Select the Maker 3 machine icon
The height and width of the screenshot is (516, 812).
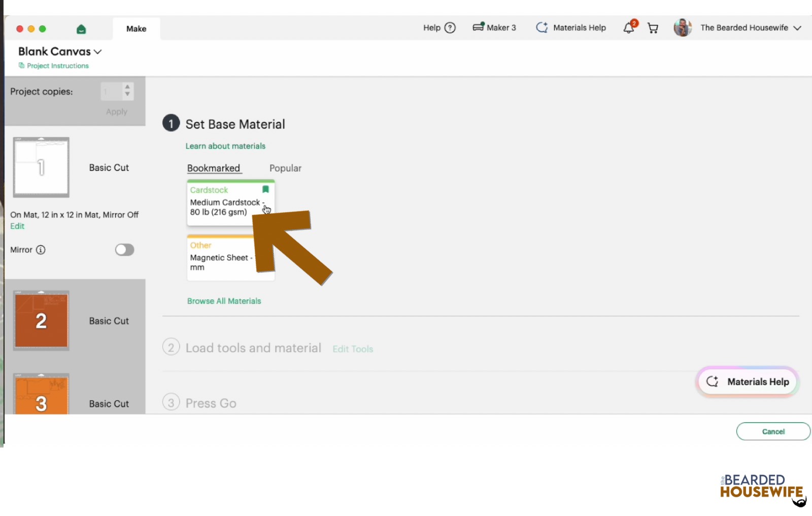click(478, 27)
